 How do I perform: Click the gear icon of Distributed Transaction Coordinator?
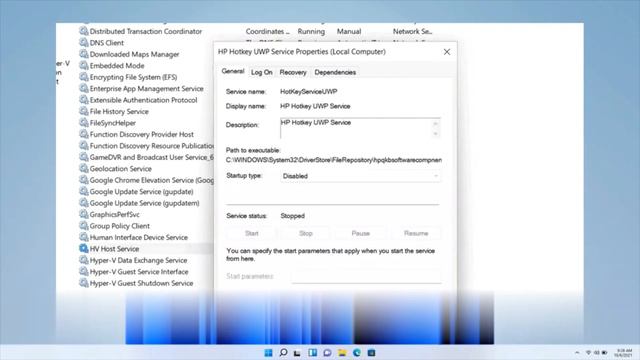84,31
